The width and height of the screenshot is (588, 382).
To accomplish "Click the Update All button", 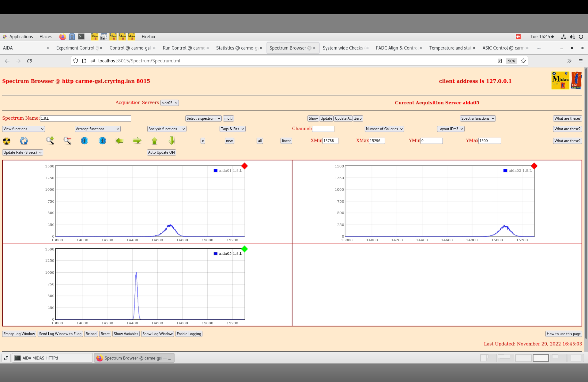I will pyautogui.click(x=343, y=118).
